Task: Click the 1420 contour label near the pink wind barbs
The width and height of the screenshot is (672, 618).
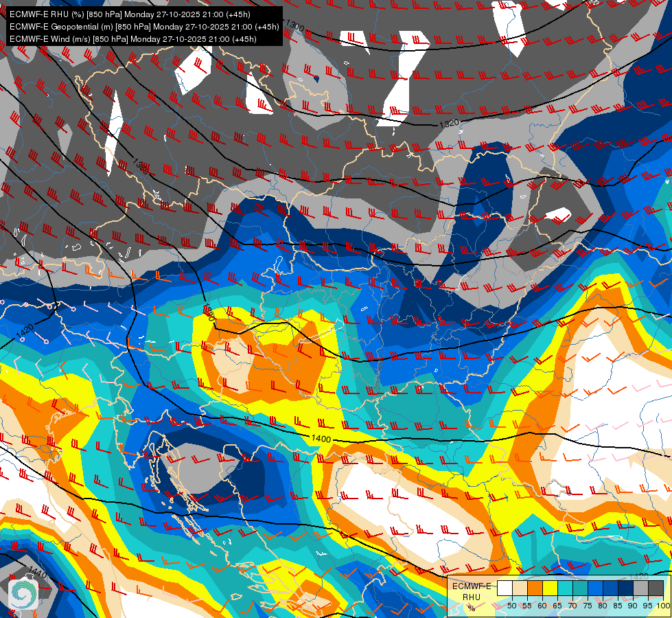Action: tap(25, 330)
